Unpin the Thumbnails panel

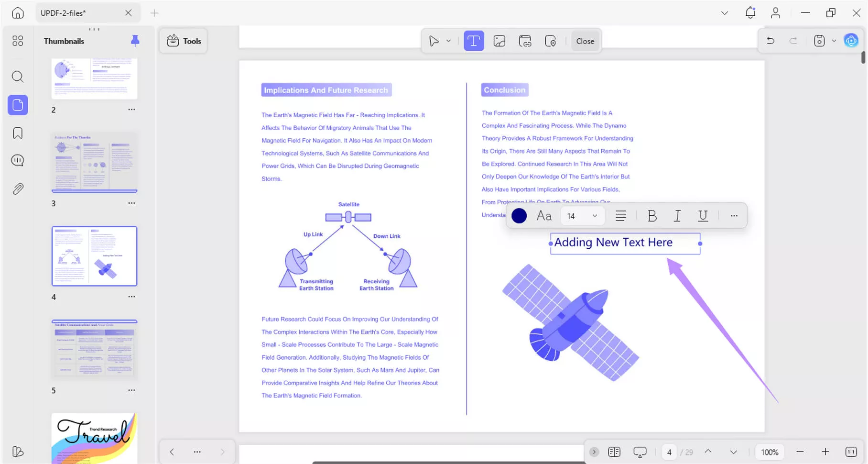tap(134, 41)
